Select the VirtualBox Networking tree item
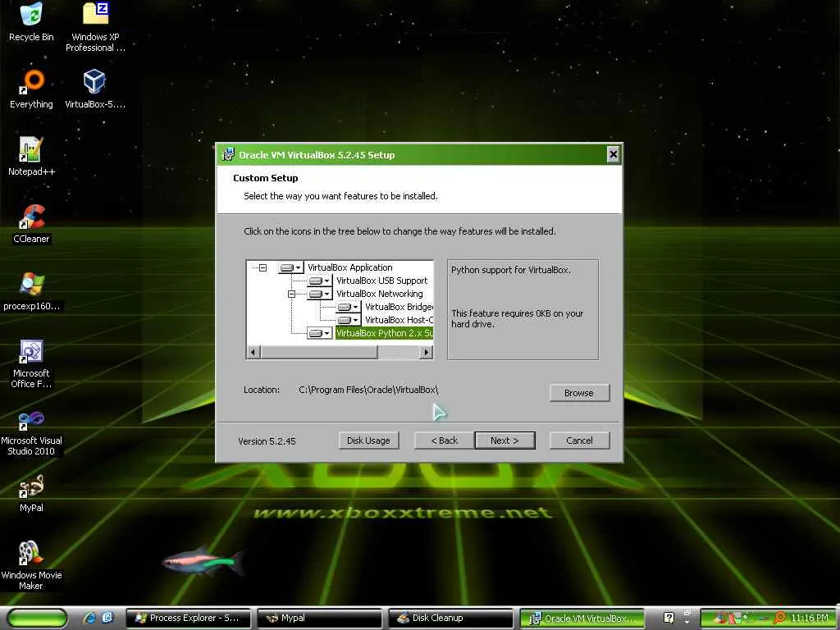840x630 pixels. [x=379, y=294]
